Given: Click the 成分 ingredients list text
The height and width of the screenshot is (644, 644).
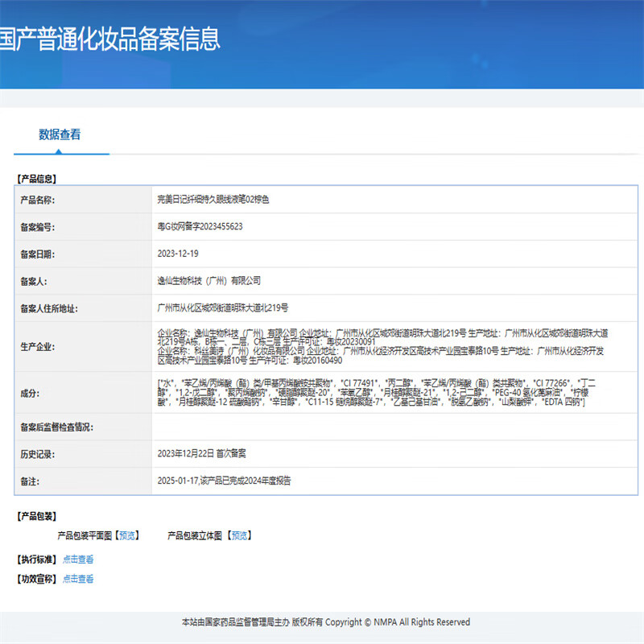Looking at the screenshot, I should (377, 391).
